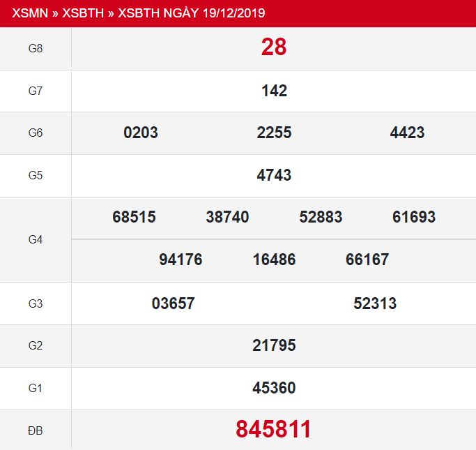
Task: Click G4 number 61693
Action: click(x=414, y=217)
